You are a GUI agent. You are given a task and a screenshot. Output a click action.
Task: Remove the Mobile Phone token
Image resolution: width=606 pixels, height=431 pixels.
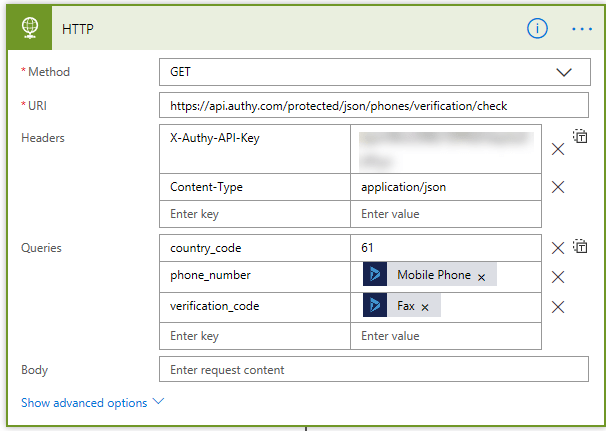(x=481, y=277)
